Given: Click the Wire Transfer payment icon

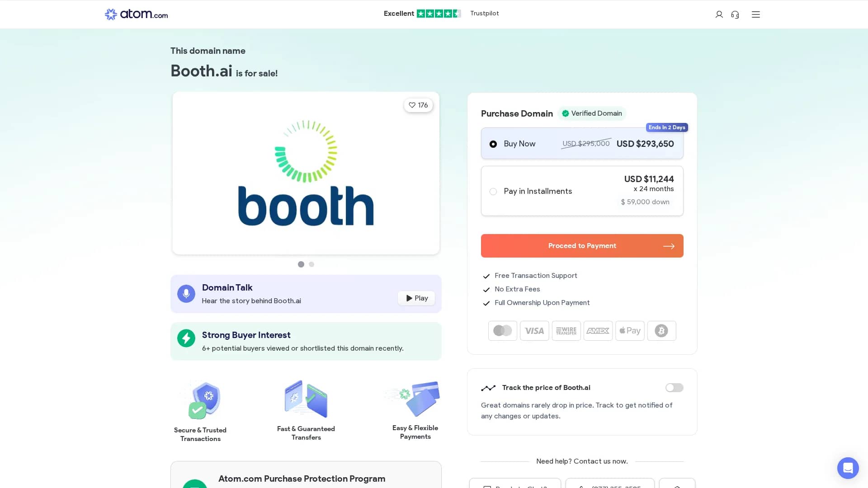Looking at the screenshot, I should pos(566,331).
